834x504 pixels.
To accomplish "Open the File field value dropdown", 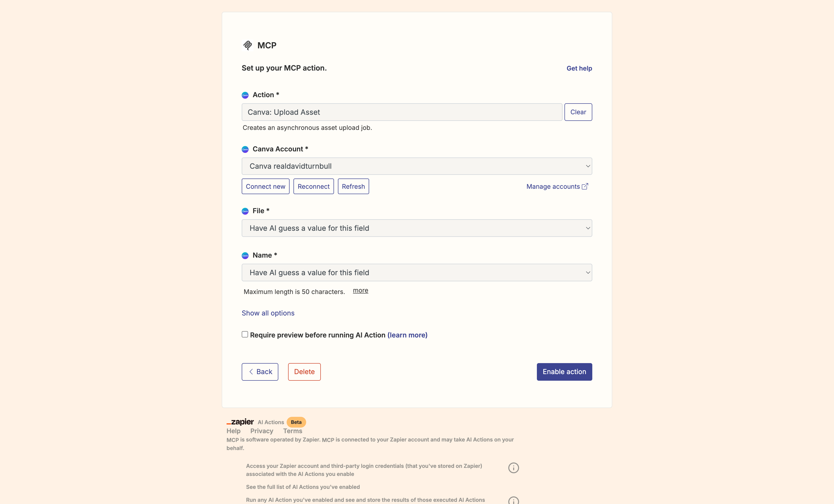I will click(417, 228).
